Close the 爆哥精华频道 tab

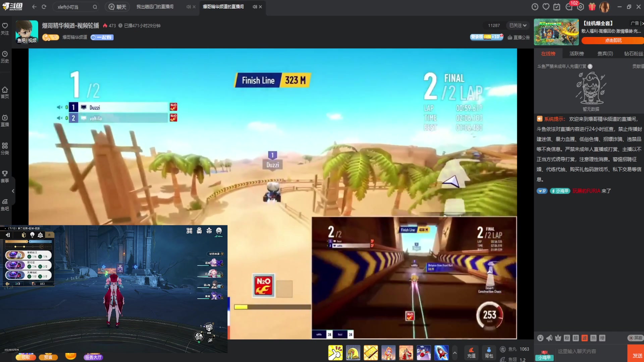click(x=261, y=7)
